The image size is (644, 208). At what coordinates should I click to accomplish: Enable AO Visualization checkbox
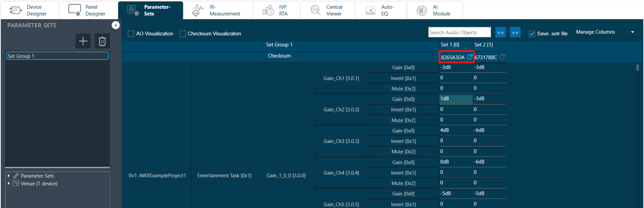click(x=131, y=34)
